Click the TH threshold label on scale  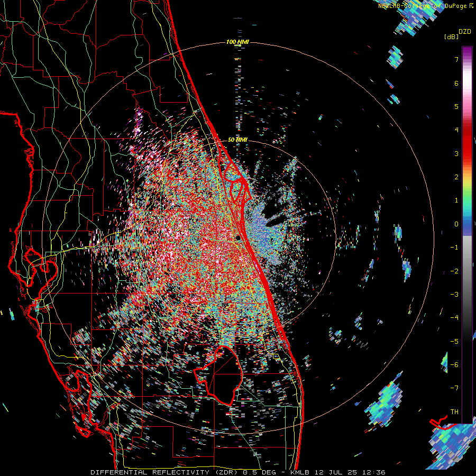454,412
